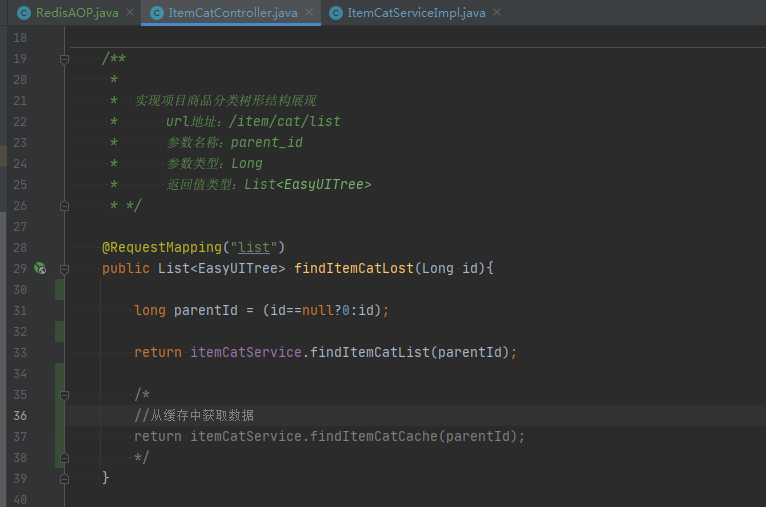Close the RedisAOP.java tab
766x507 pixels.
[130, 12]
